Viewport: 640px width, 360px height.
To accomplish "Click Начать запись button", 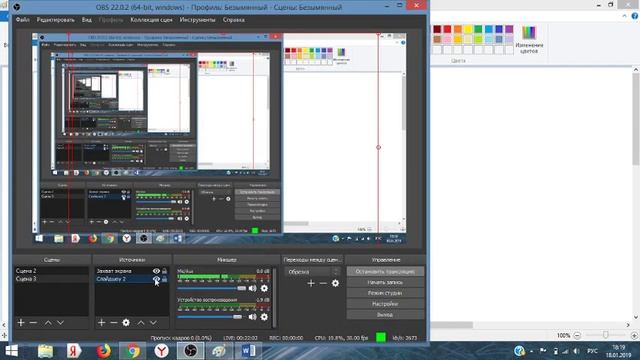I will click(x=385, y=282).
